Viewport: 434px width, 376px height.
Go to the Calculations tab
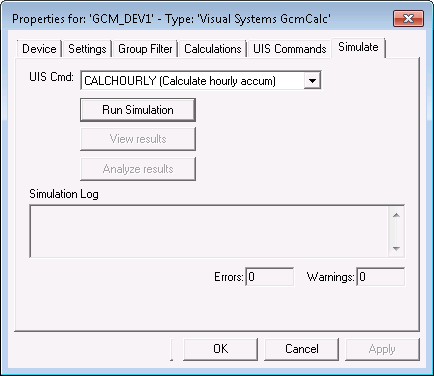click(x=212, y=49)
